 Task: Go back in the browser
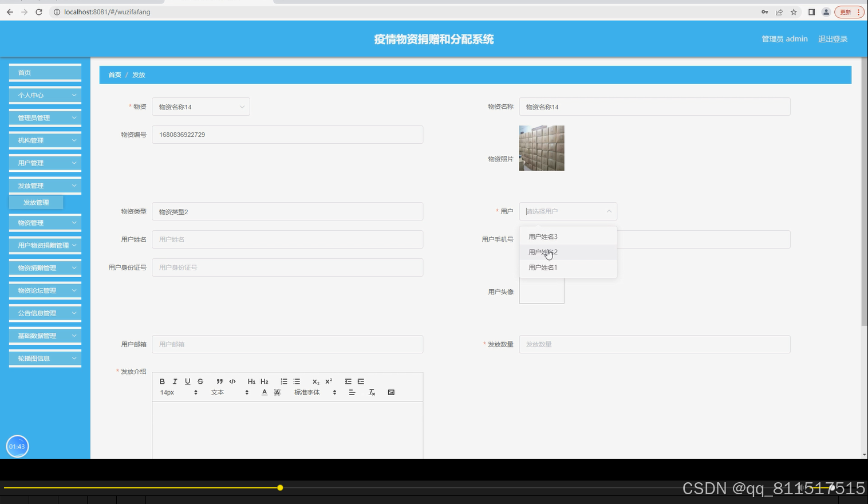click(x=10, y=12)
